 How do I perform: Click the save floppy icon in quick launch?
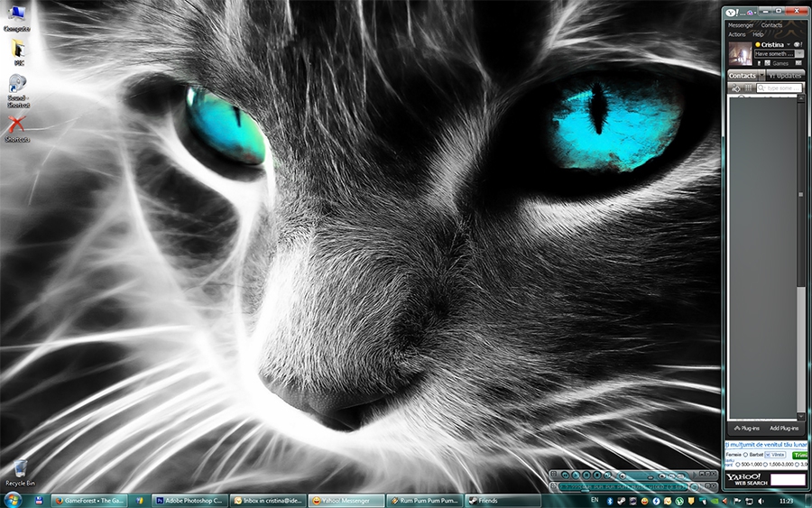click(39, 501)
